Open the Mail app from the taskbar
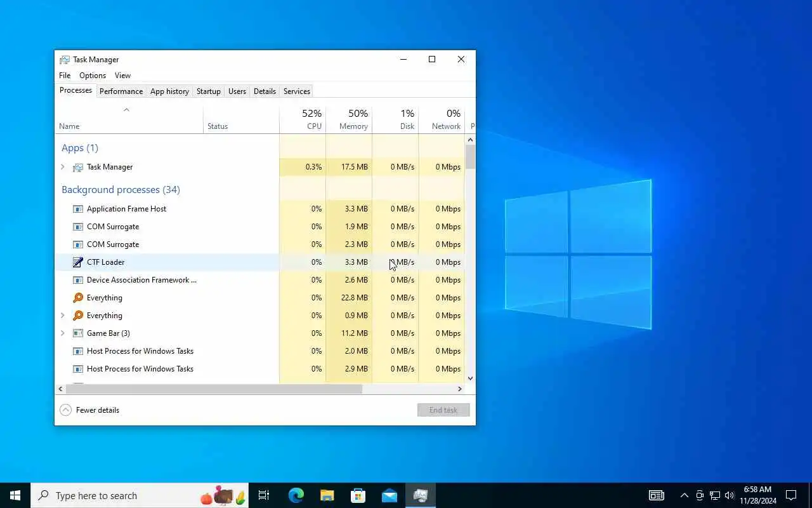This screenshot has height=508, width=812. tap(389, 495)
